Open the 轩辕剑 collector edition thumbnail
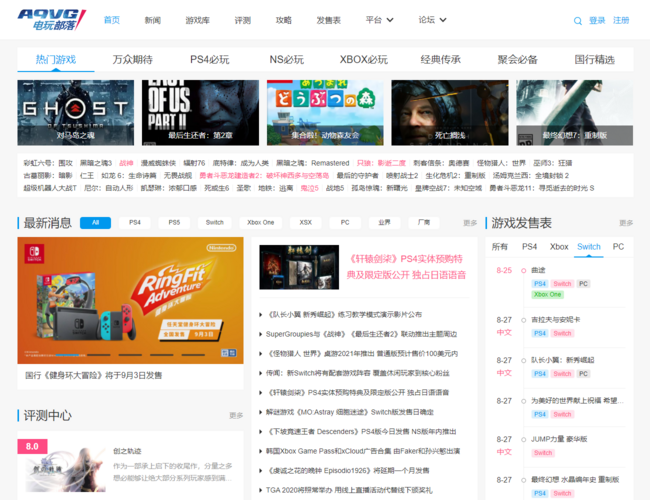The width and height of the screenshot is (650, 500). point(299,267)
